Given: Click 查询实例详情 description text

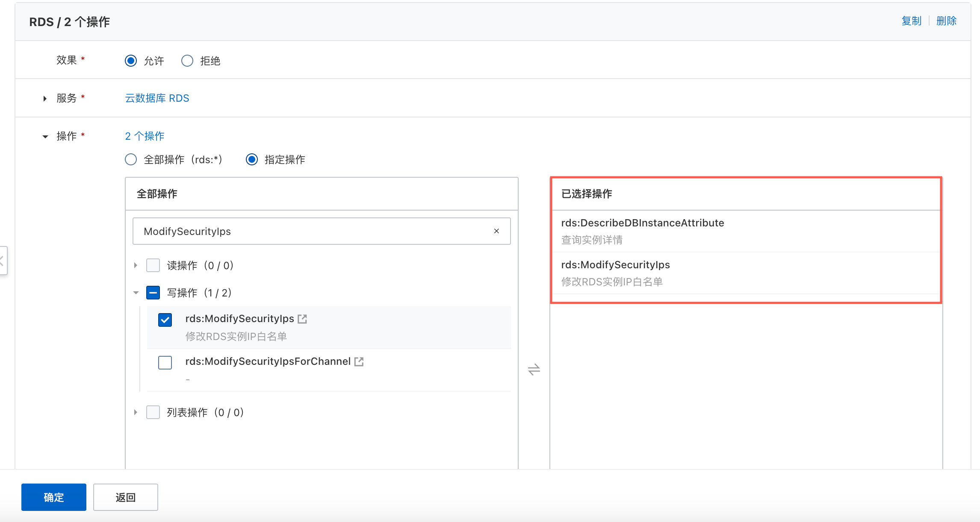Looking at the screenshot, I should [592, 240].
